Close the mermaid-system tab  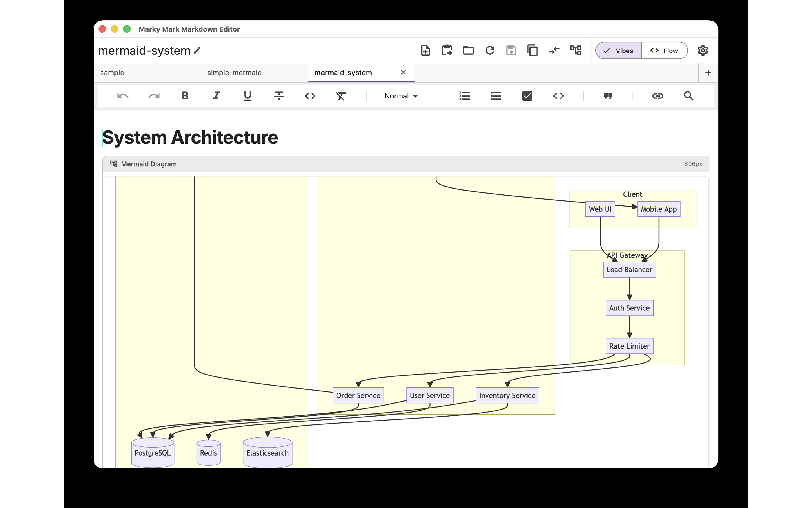pyautogui.click(x=403, y=72)
